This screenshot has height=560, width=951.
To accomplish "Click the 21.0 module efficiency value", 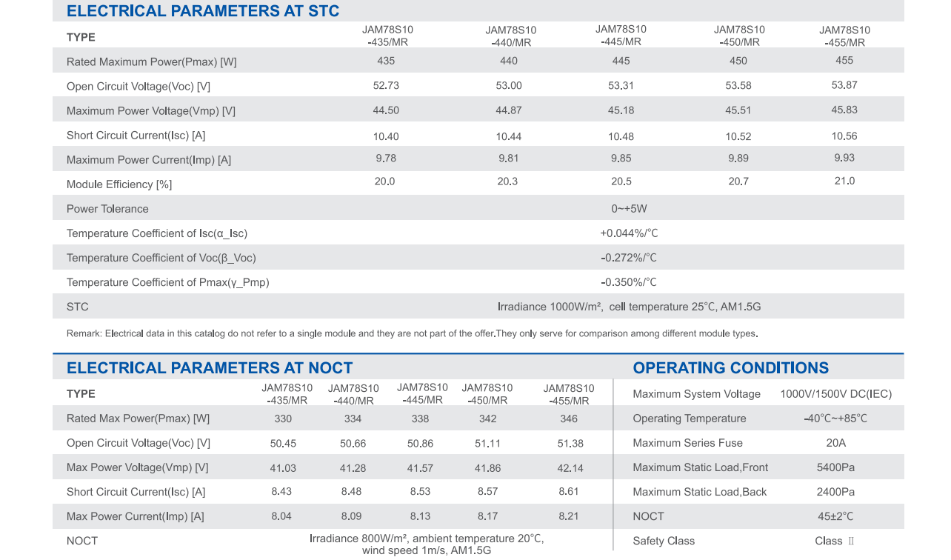I will (x=844, y=181).
